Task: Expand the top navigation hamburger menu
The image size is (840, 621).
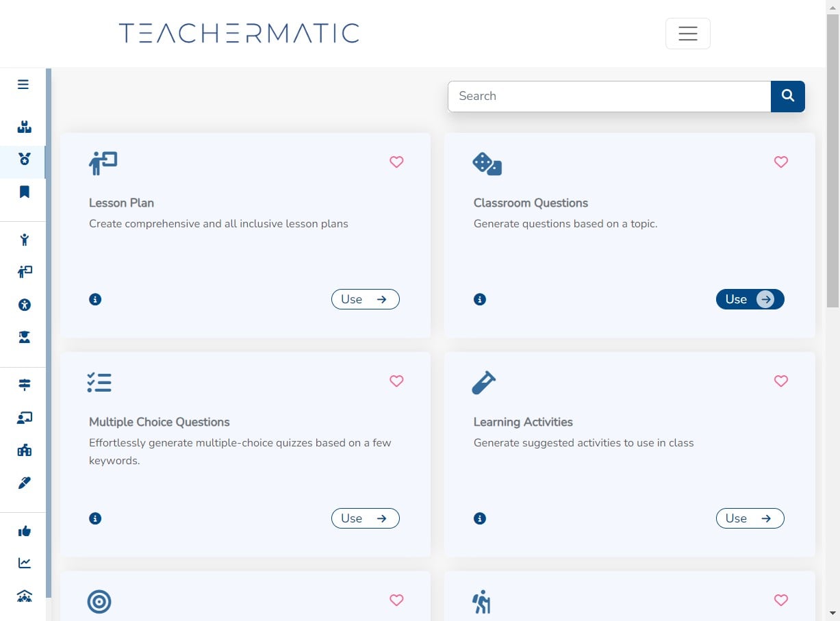Action: click(x=687, y=34)
